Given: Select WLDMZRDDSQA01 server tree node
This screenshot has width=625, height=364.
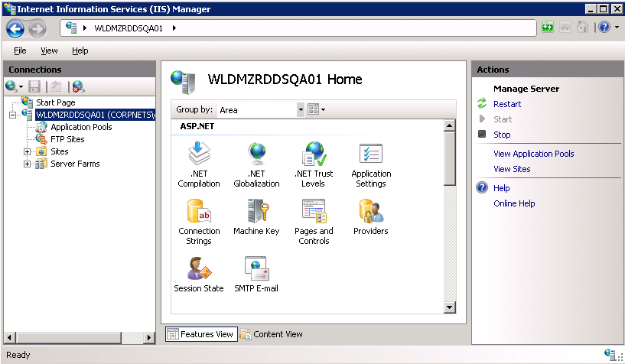Looking at the screenshot, I should coord(95,115).
